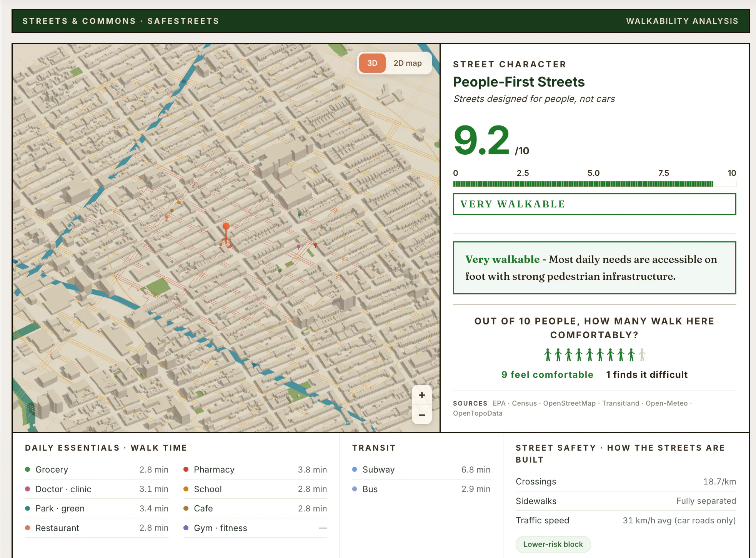Image resolution: width=756 pixels, height=558 pixels.
Task: Select the School label
Action: click(208, 489)
